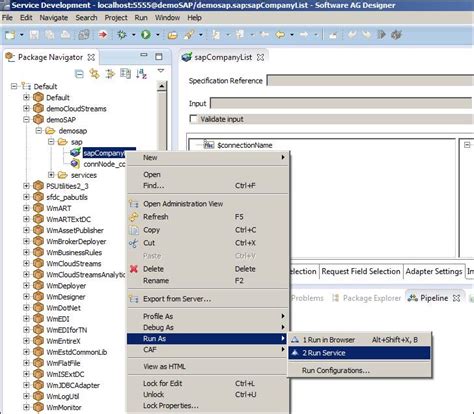
Task: Click the green Debug bug icon
Action: (x=122, y=35)
